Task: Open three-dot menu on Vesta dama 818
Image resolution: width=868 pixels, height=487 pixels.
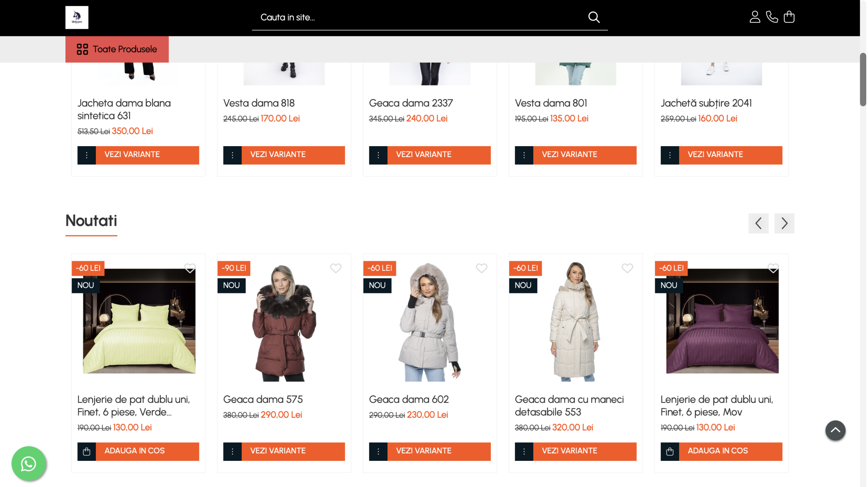Action: (x=232, y=155)
